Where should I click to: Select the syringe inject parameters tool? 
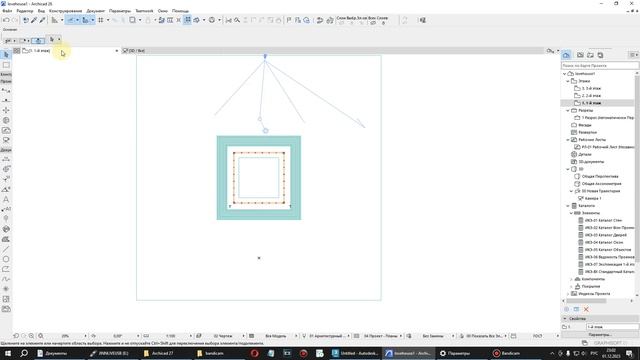[42, 20]
